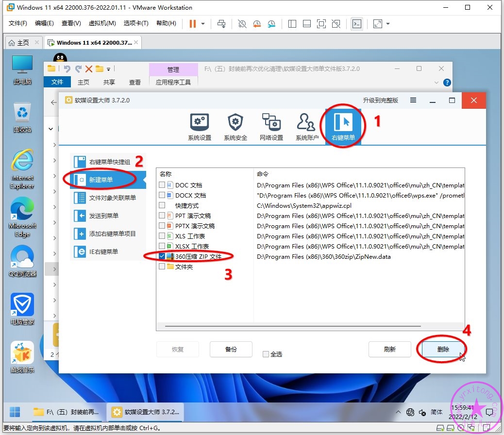This screenshot has height=435, width=504.
Task: Show hidden tray icons chevron
Action: 398,412
